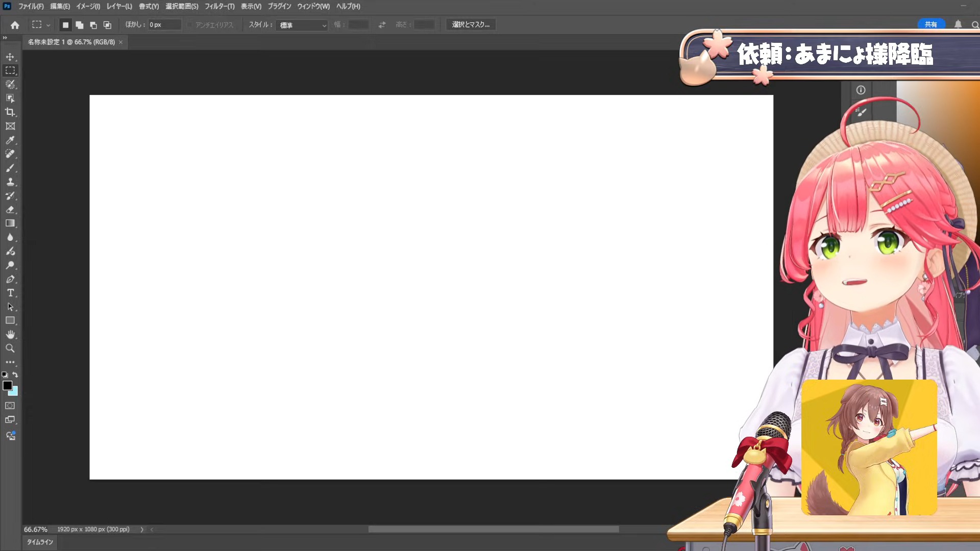Expand the status bar info arrow
The width and height of the screenshot is (980, 551).
tap(142, 530)
